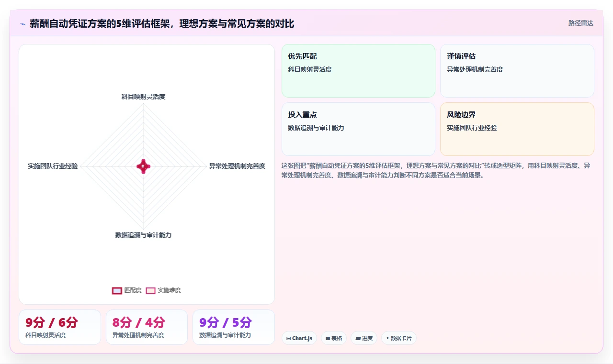Click the lightning icon before the title
This screenshot has width=613, height=364.
(x=23, y=24)
